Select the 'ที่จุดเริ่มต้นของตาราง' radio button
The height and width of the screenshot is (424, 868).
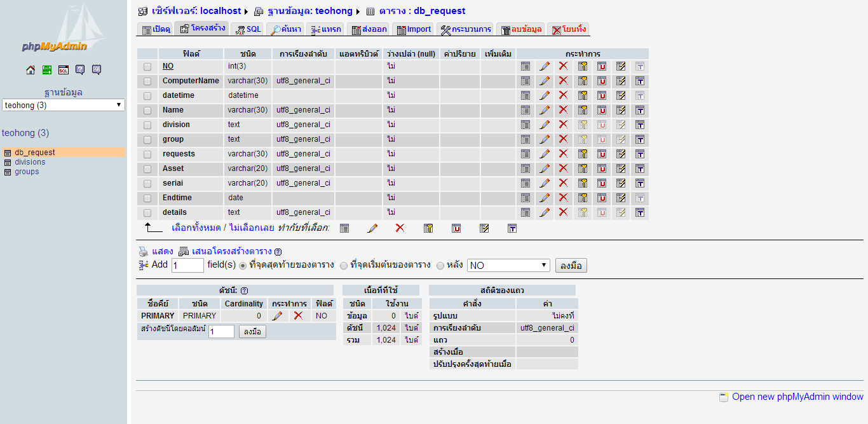click(344, 266)
